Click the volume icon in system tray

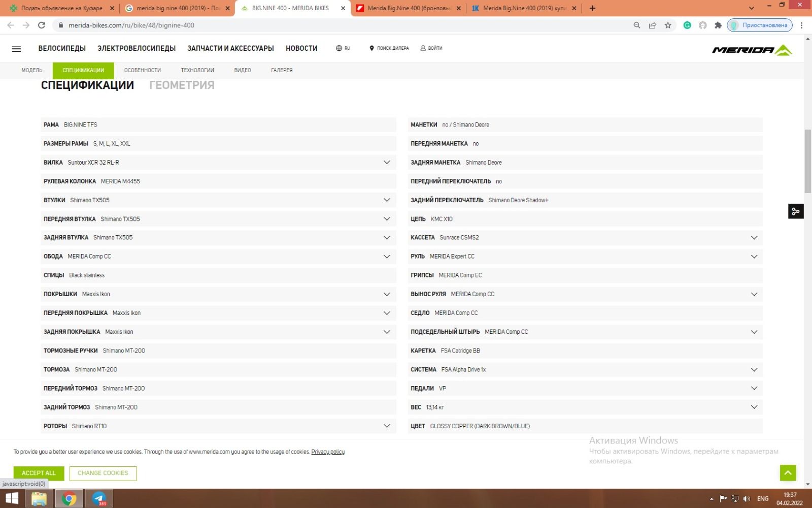tap(747, 499)
